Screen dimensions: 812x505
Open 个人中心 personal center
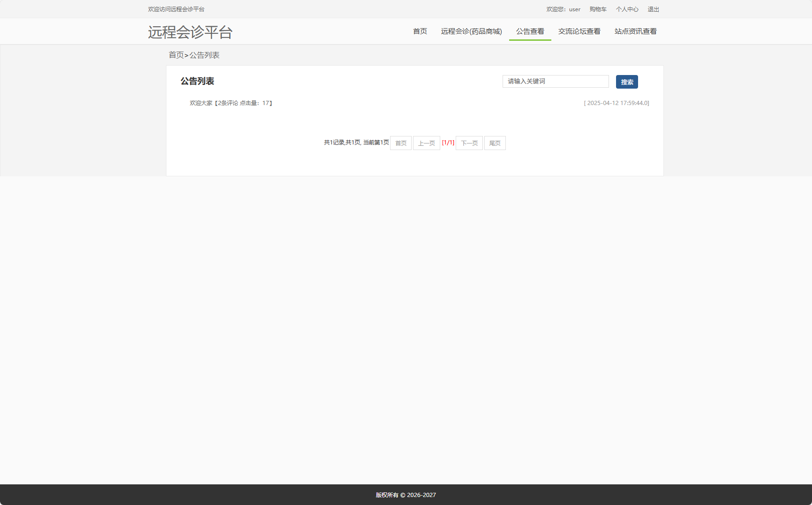click(627, 9)
